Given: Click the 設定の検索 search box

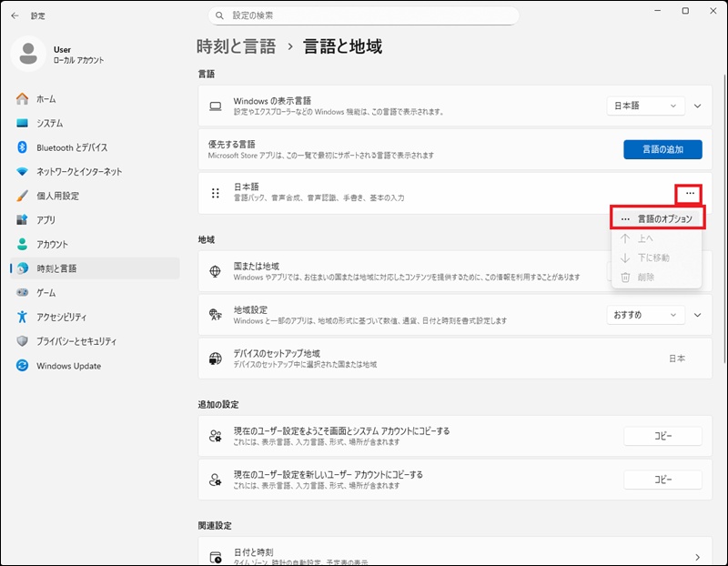Looking at the screenshot, I should tap(364, 15).
